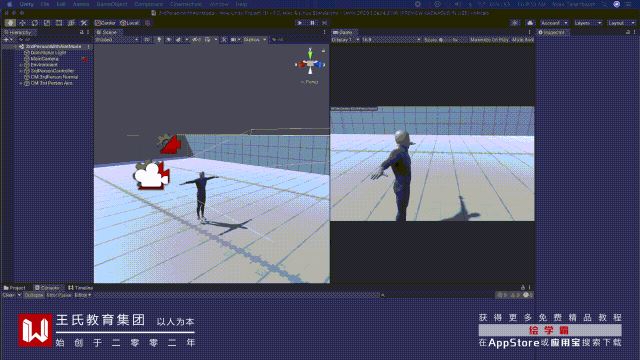Screen dimensions: 640x360
Task: Switch to the Hierarchy tab
Action: pyautogui.click(x=20, y=32)
